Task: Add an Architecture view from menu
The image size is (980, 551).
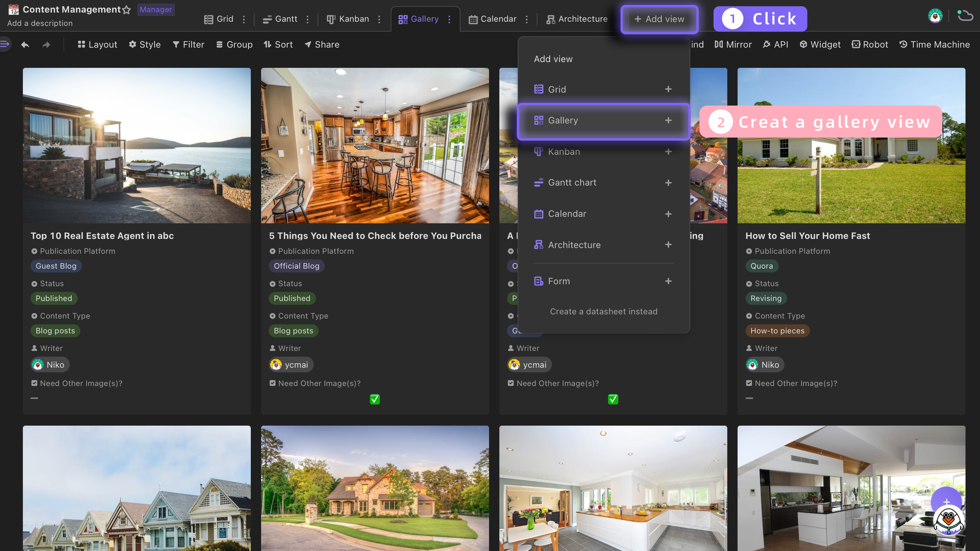Action: click(603, 245)
